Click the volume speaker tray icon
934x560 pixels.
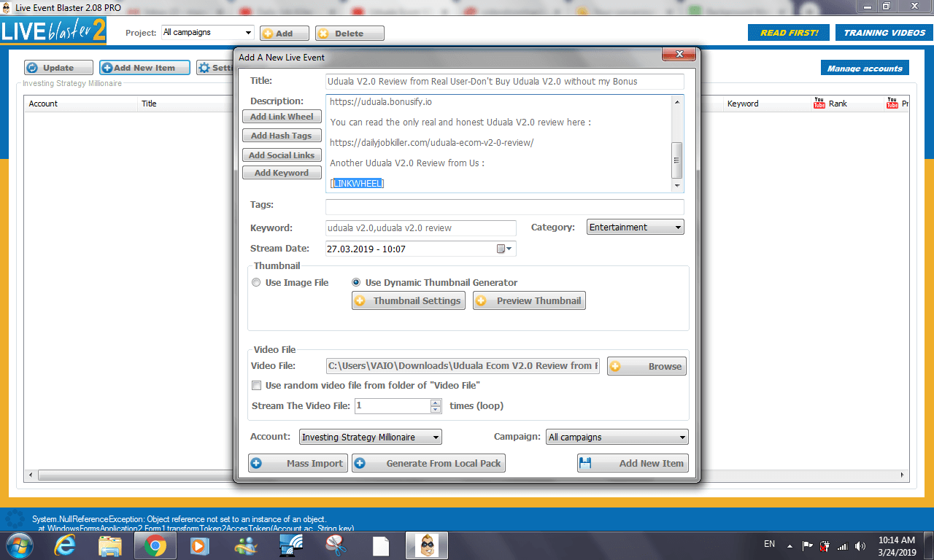tap(860, 545)
